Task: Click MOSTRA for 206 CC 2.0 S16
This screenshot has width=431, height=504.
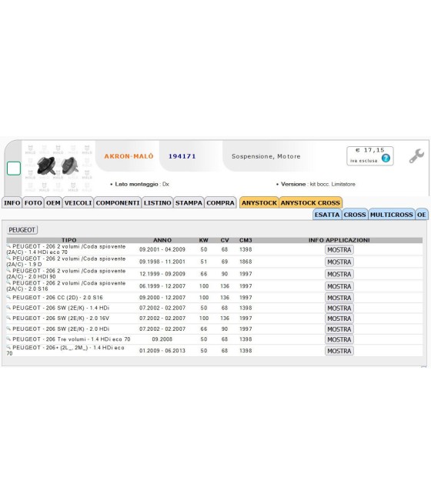Action: click(339, 298)
